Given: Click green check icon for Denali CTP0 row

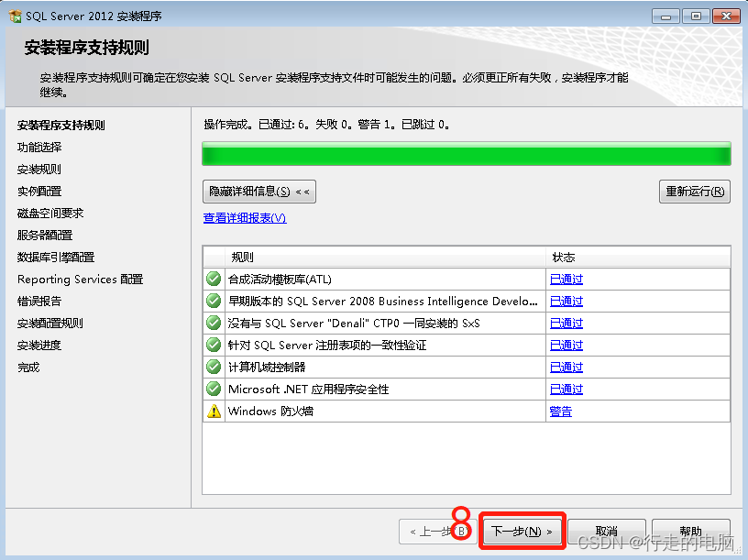Looking at the screenshot, I should 214,323.
